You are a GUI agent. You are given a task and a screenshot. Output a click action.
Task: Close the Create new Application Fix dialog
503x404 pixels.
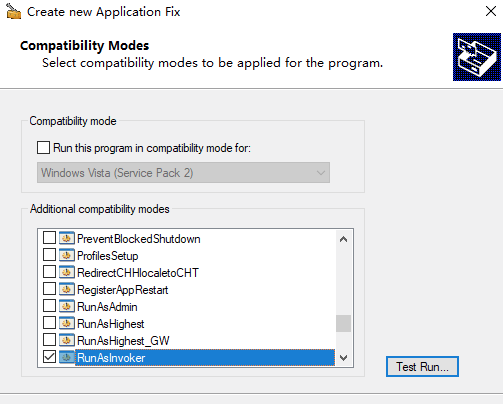coord(491,11)
